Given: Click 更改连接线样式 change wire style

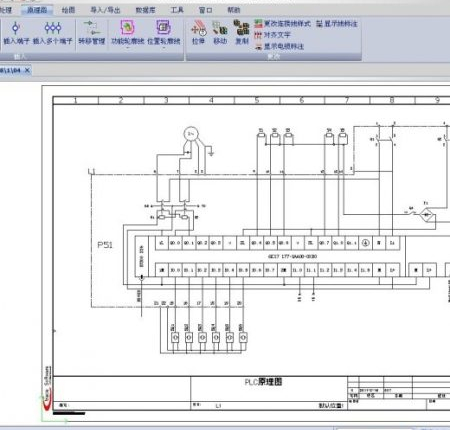Looking at the screenshot, I should [x=282, y=24].
